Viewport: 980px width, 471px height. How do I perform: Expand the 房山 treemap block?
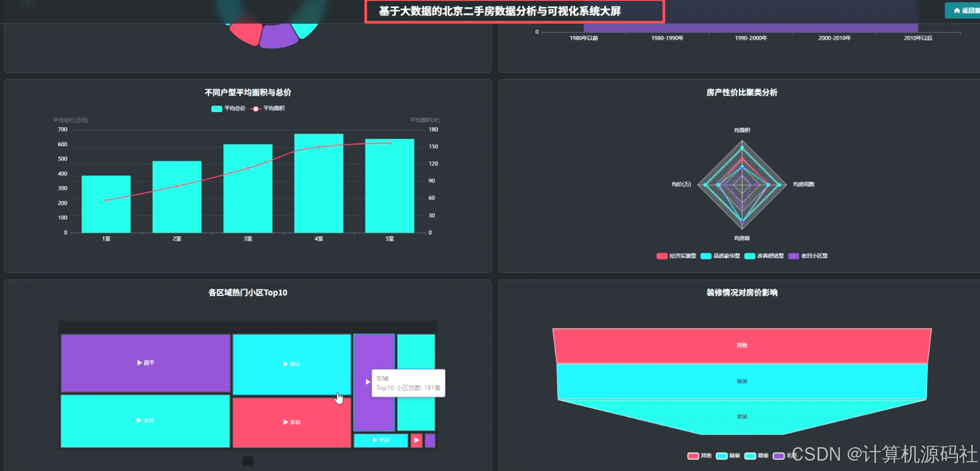pos(292,364)
